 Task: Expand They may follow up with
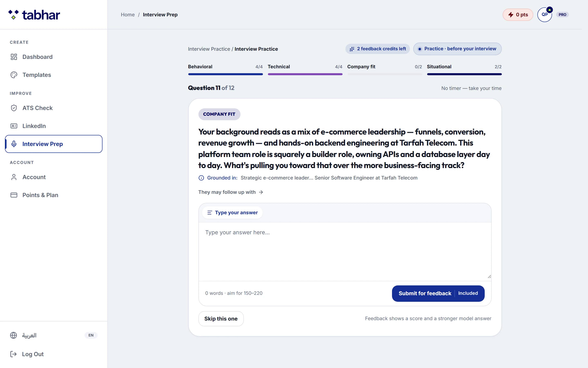pyautogui.click(x=231, y=192)
